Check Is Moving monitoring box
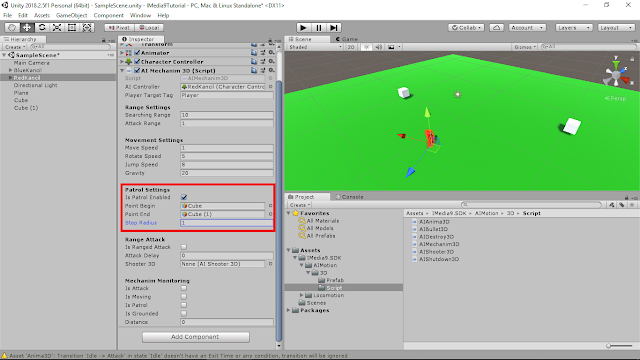The image size is (640, 360). point(184,297)
